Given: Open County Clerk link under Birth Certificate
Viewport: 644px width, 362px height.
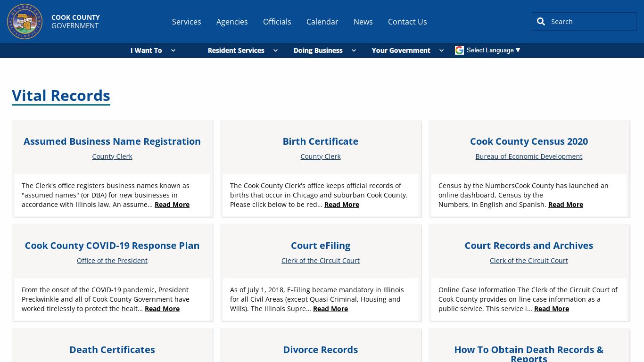Looking at the screenshot, I should click(320, 156).
